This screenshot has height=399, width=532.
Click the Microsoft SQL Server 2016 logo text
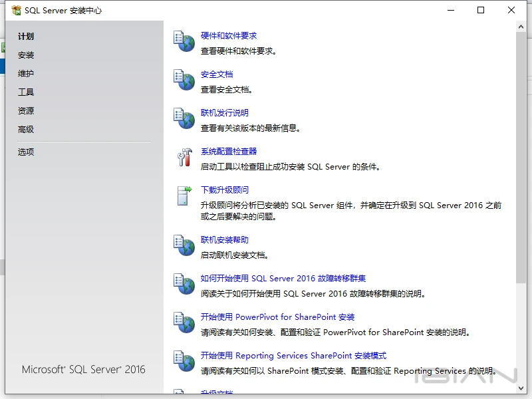84,370
